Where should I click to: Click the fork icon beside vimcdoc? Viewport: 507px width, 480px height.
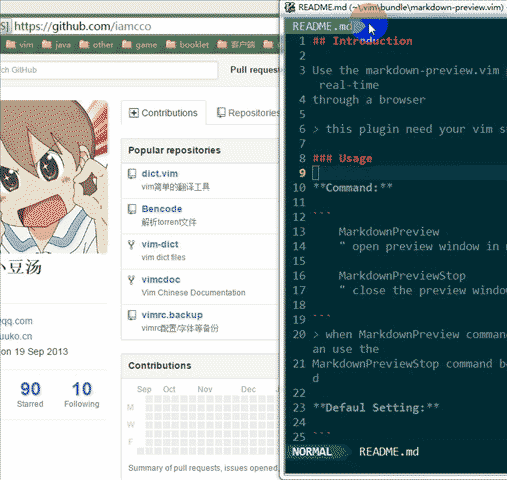click(132, 280)
